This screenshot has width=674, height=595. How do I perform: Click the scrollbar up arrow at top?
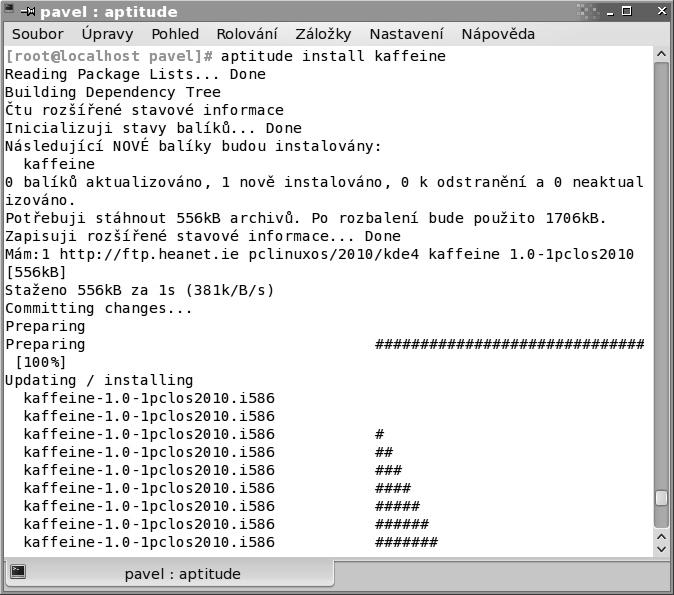point(662,54)
